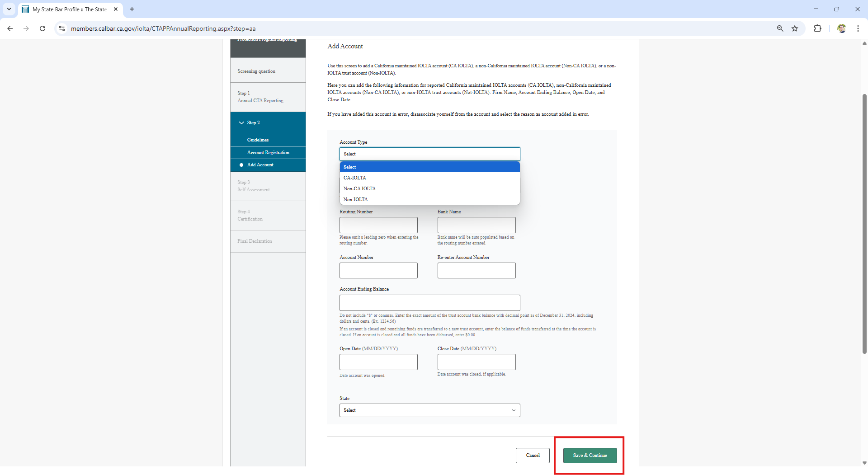The height and width of the screenshot is (475, 868).
Task: Open Step 4 Certification sidebar item
Action: 268,216
